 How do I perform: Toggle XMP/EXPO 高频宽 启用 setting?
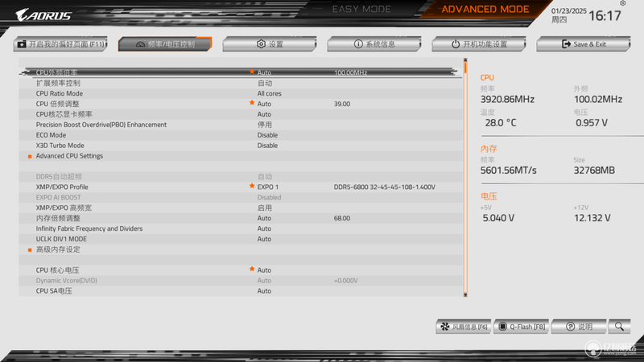tap(265, 208)
